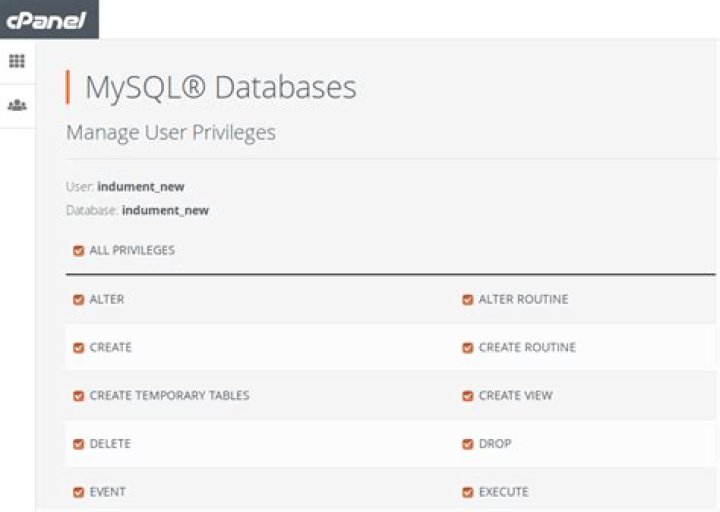This screenshot has width=720, height=512.
Task: Click the EXECUTE label text
Action: click(503, 492)
